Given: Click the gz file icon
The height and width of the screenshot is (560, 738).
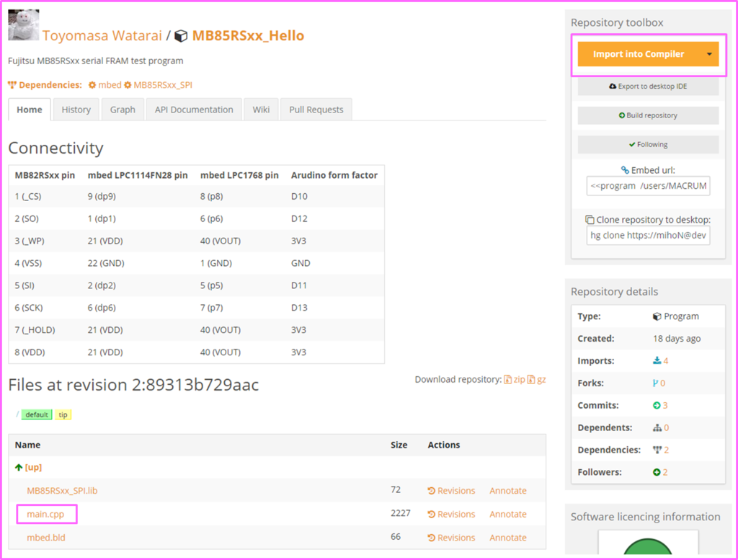Looking at the screenshot, I should (x=531, y=380).
